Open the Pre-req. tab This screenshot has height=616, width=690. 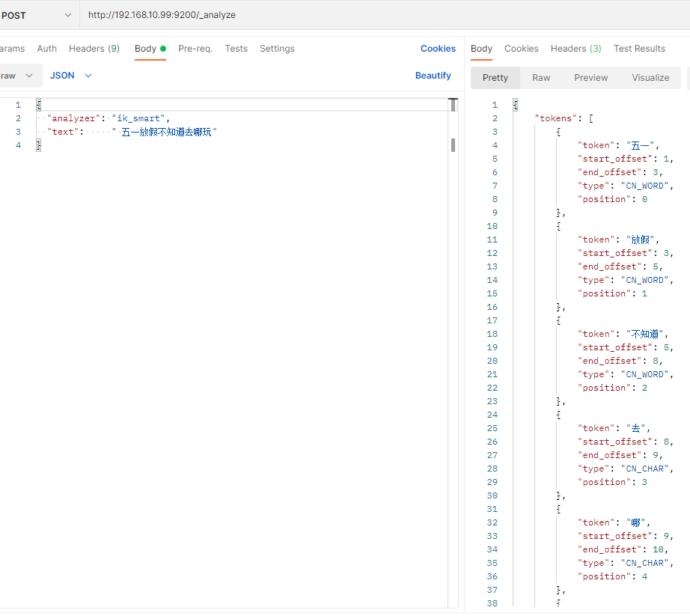tap(195, 49)
